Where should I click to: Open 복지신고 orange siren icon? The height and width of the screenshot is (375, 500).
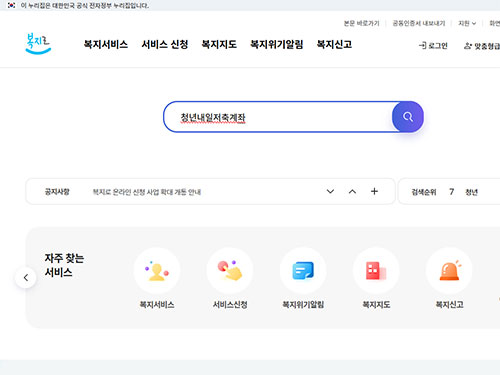pos(449,271)
